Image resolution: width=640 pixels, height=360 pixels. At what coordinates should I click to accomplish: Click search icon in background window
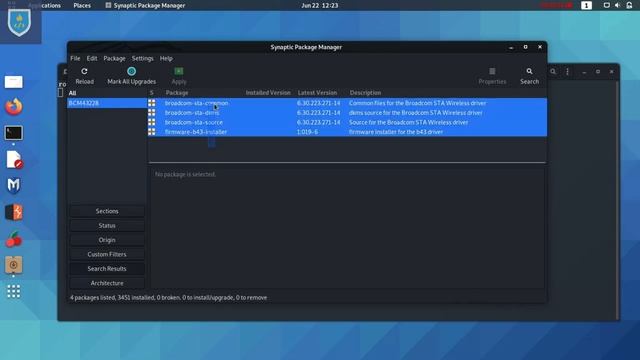point(553,71)
